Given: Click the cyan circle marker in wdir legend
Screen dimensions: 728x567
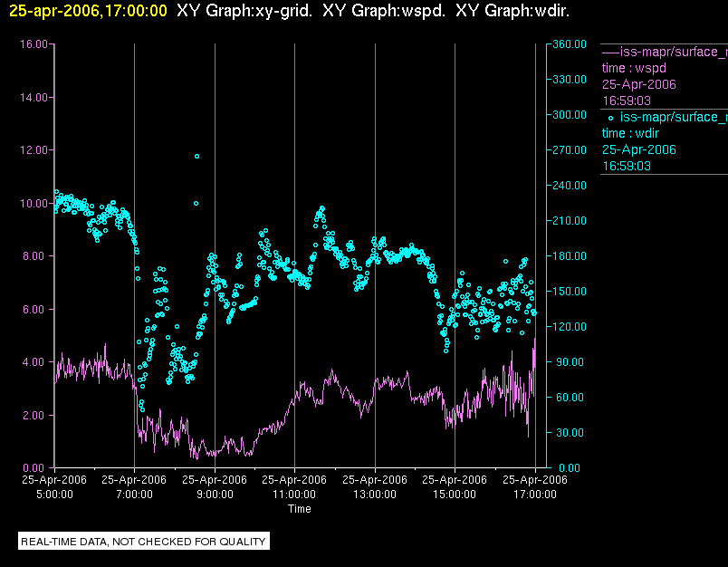Looking at the screenshot, I should [x=610, y=119].
